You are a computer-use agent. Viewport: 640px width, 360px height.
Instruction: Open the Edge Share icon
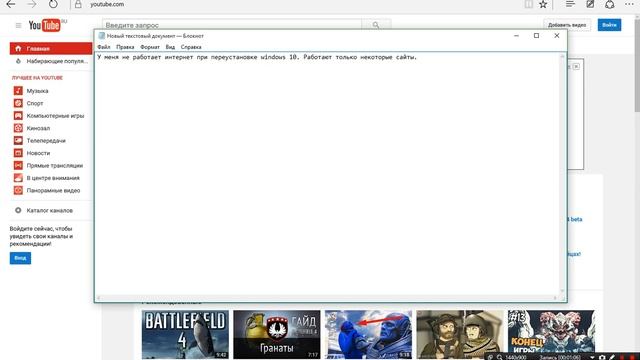(x=610, y=4)
